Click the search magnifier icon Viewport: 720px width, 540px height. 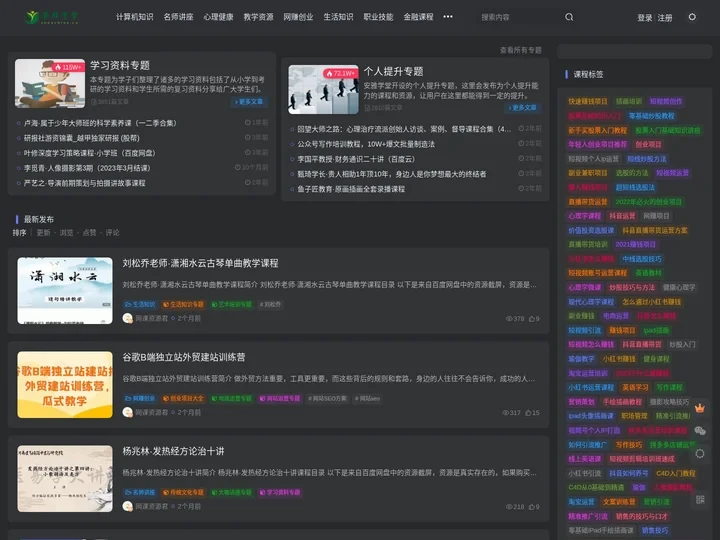click(x=569, y=17)
